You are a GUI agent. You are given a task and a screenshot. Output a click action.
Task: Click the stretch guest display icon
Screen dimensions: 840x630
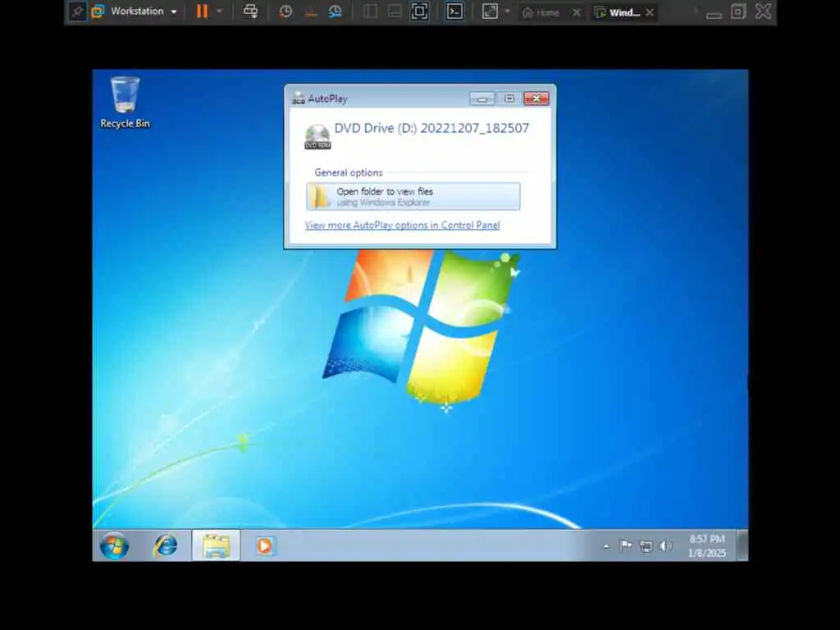pyautogui.click(x=491, y=11)
